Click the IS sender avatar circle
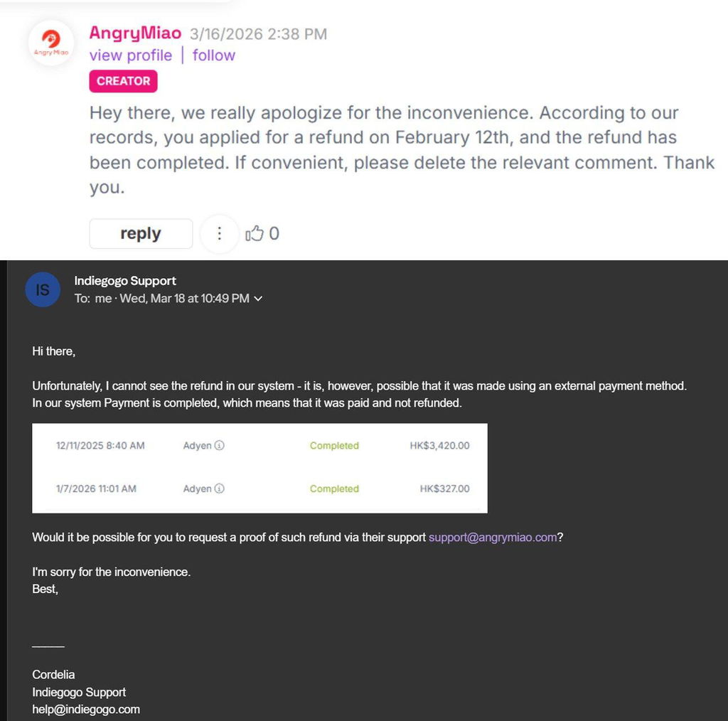This screenshot has height=721, width=728. (x=43, y=289)
